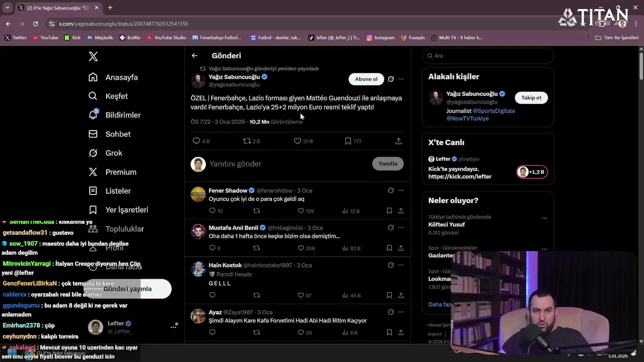Like the main post heart icon

(x=297, y=141)
